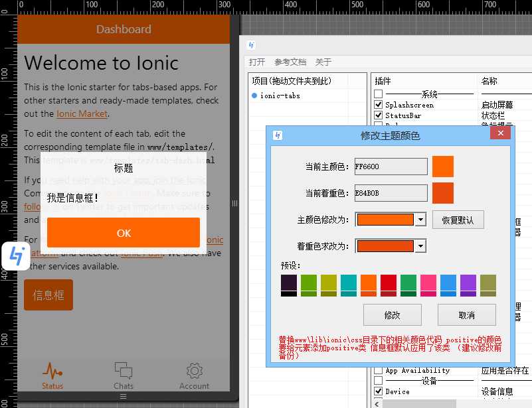The height and width of the screenshot is (408, 532).
Task: Click the OK button in the popup
Action: [x=124, y=232]
